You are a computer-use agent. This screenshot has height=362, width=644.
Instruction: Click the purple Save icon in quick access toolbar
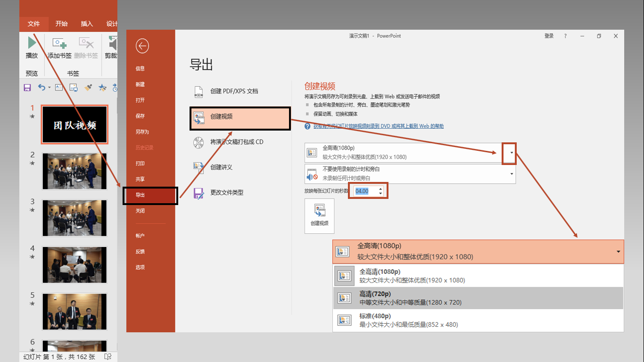pos(27,87)
